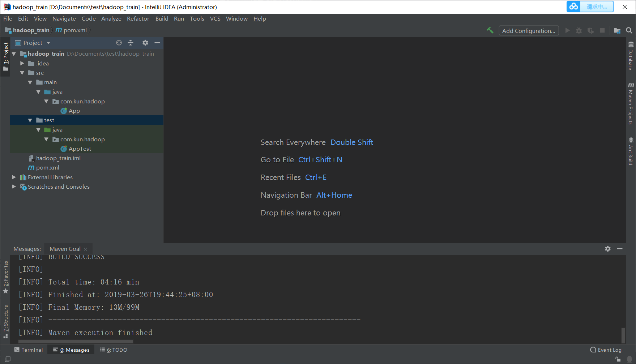Click the AppTest class icon in tree

(64, 149)
